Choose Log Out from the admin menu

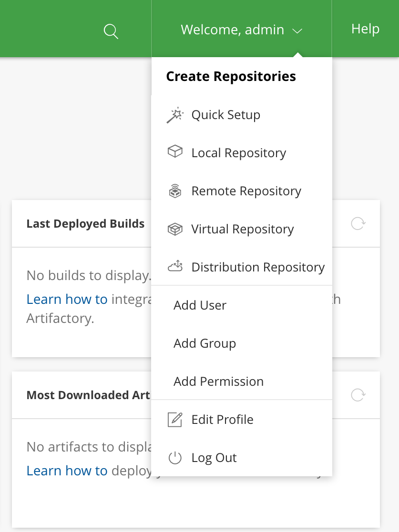coord(214,457)
